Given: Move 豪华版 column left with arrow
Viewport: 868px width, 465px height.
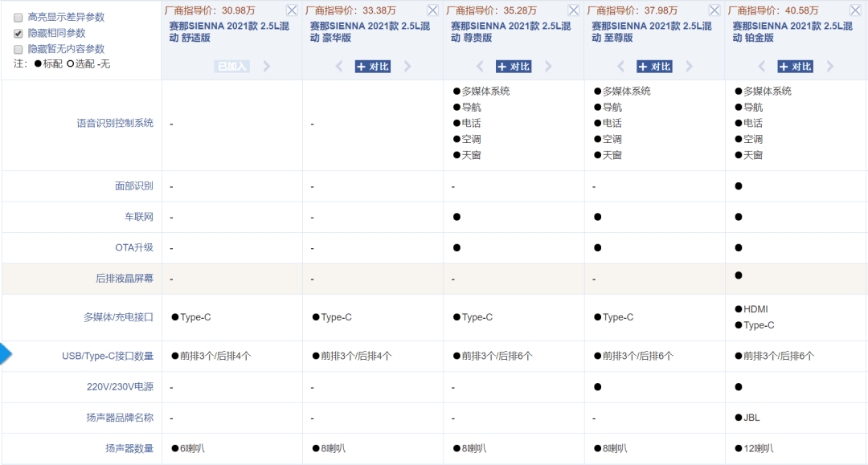Looking at the screenshot, I should 339,67.
